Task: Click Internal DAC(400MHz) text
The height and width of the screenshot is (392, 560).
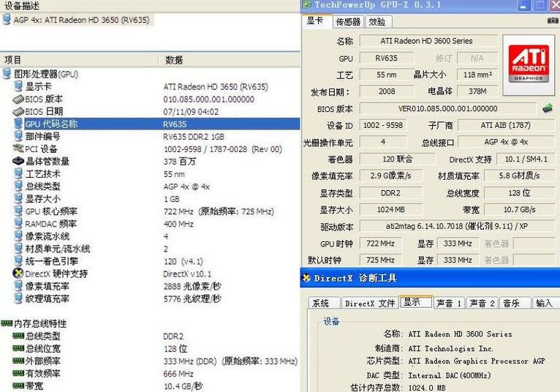Action: tap(450, 375)
